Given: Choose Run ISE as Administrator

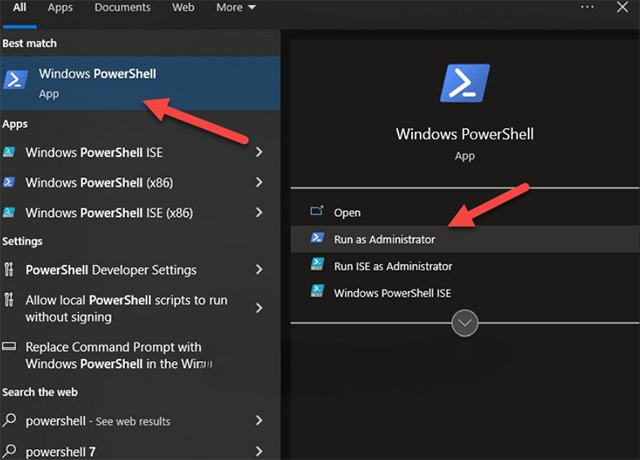Looking at the screenshot, I should point(465,266).
